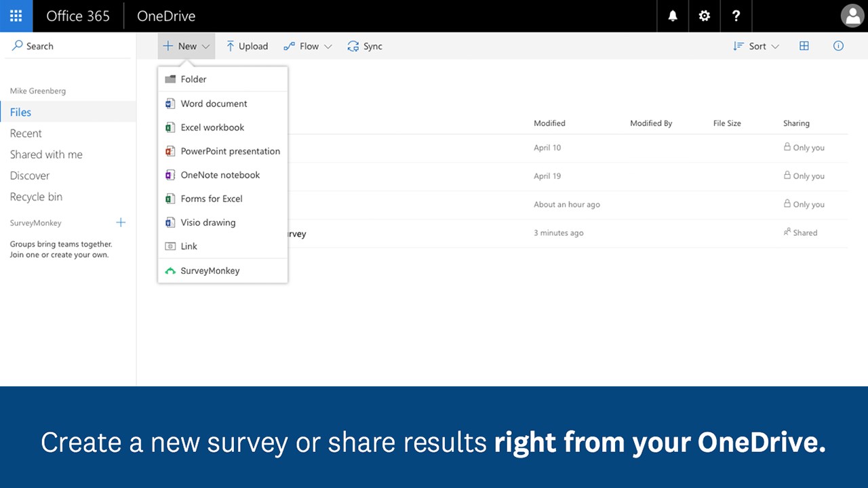Click the Upload arrow icon
Viewport: 868px width, 488px height.
click(x=231, y=46)
